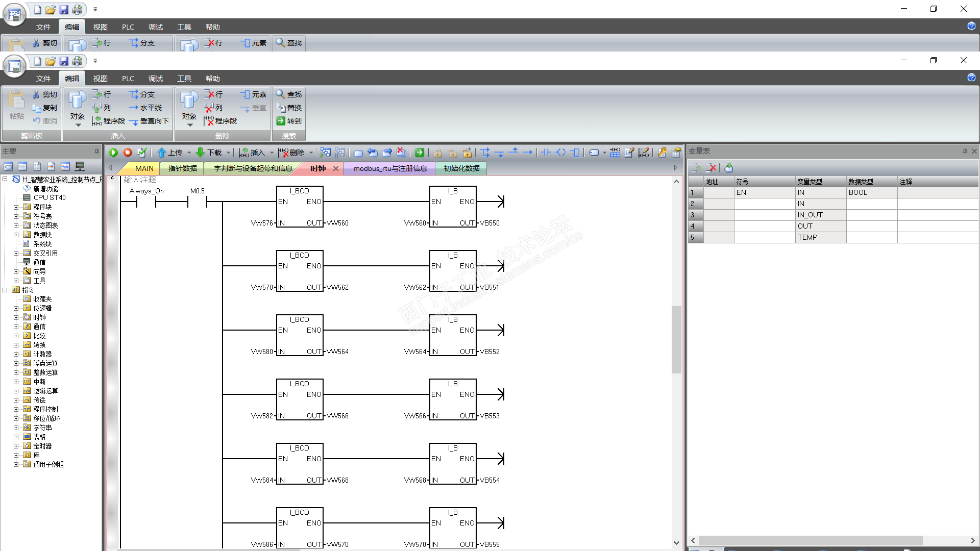The image size is (980, 551).
Task: Click the insert contact toolbar icon
Action: (x=546, y=153)
